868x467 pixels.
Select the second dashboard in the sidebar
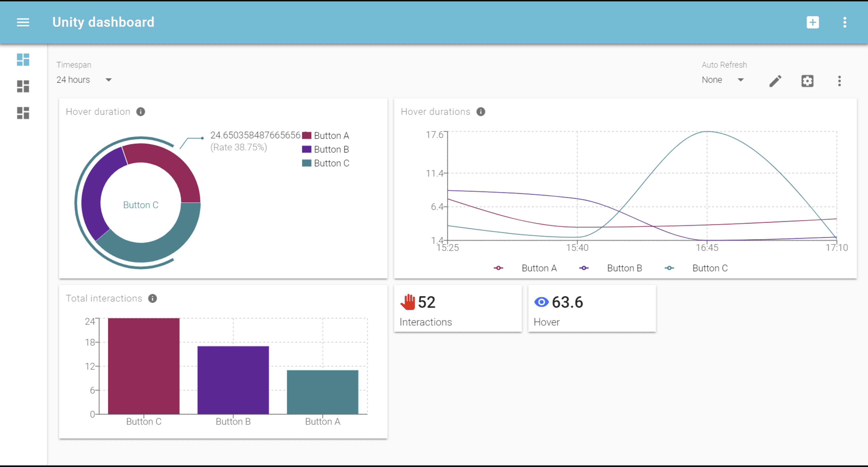coord(23,86)
